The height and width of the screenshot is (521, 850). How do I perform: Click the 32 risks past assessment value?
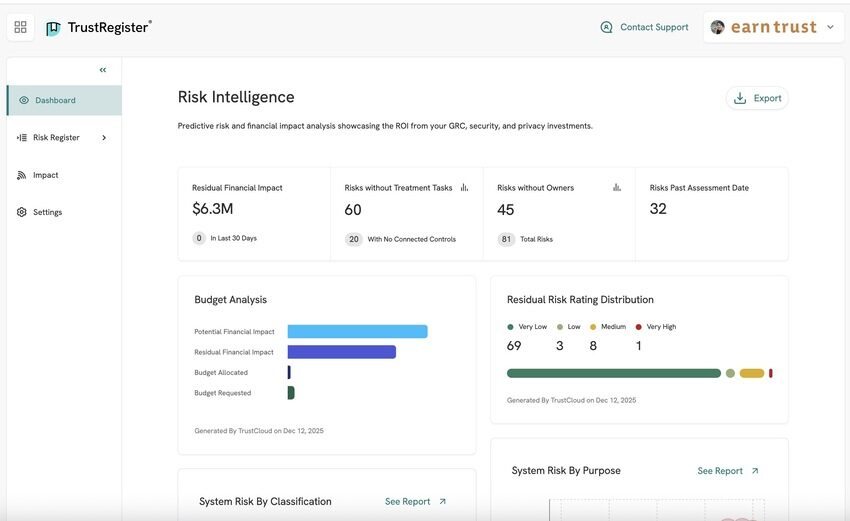(658, 209)
